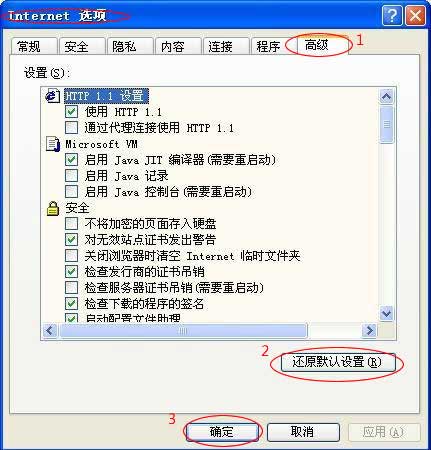
Task: Click the scroll down arrow in settings list
Action: coord(386,313)
